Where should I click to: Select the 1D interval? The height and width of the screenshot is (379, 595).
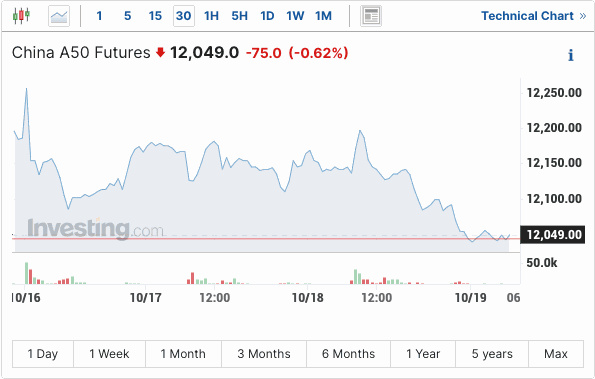267,16
